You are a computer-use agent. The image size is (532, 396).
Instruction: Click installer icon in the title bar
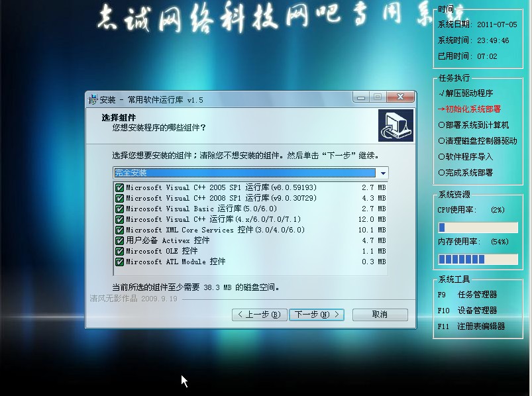(93, 100)
